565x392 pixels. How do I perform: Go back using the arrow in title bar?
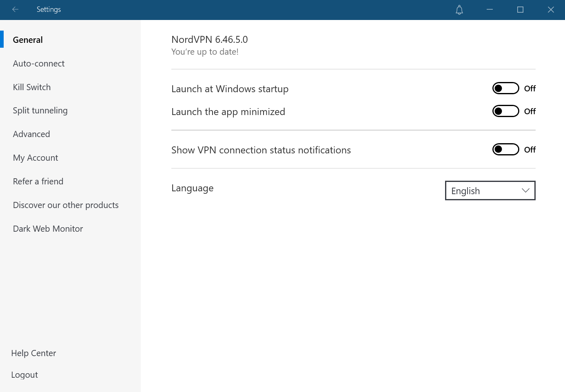(16, 9)
